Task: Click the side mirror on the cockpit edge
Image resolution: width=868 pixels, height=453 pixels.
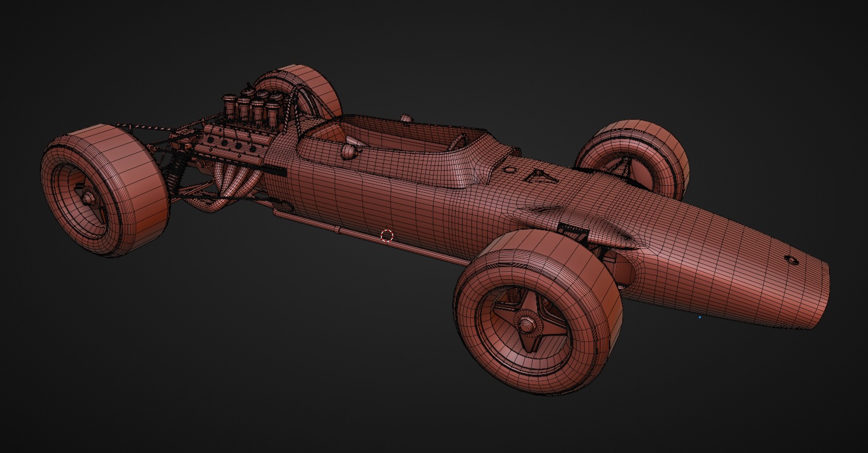Action: click(x=349, y=151)
